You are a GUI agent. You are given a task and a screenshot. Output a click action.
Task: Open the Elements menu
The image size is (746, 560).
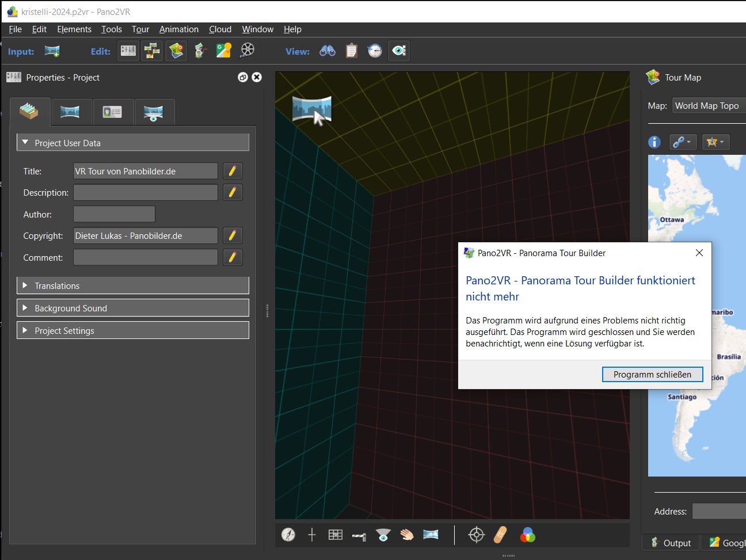click(x=74, y=29)
